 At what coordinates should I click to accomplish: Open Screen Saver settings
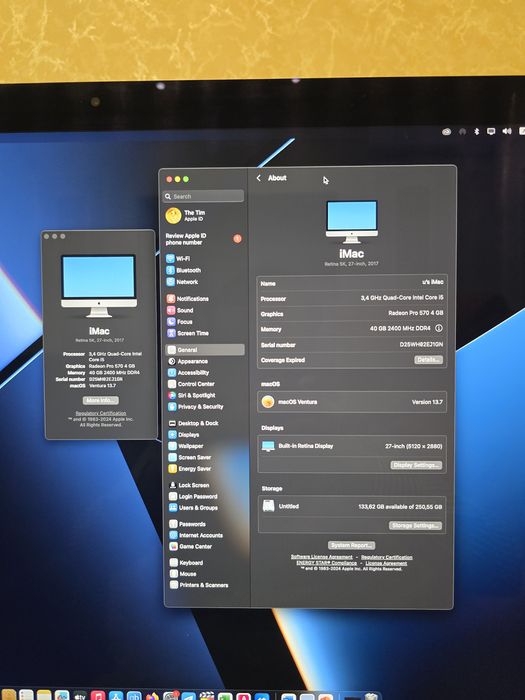(190, 457)
